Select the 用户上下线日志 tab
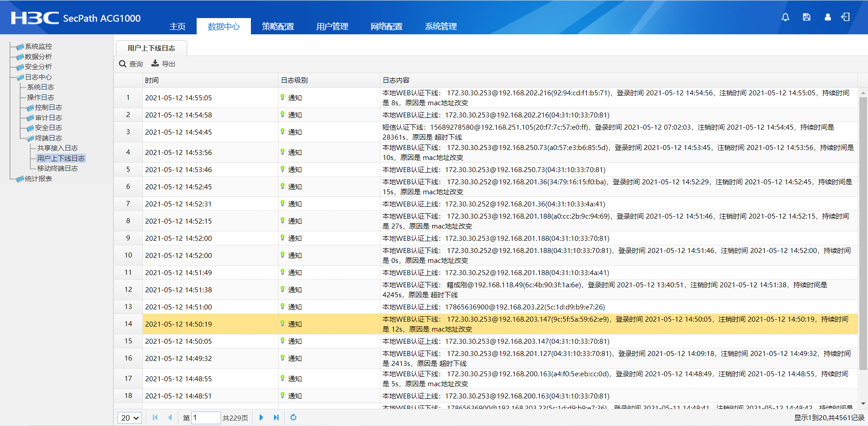868x426 pixels. 151,48
